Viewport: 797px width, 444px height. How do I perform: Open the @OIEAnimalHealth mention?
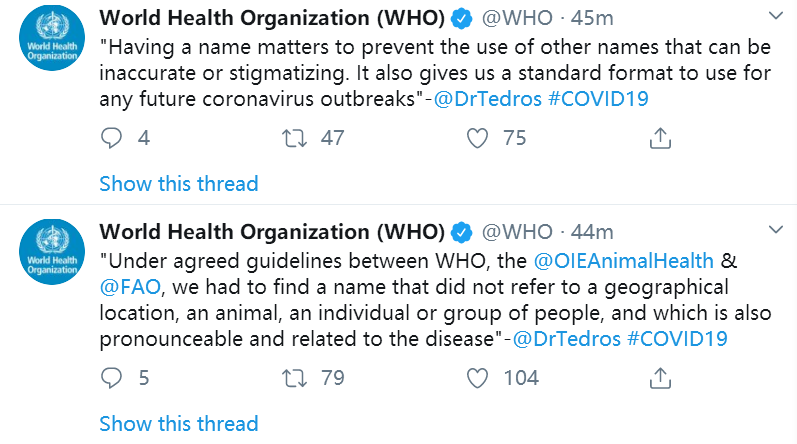click(x=625, y=261)
